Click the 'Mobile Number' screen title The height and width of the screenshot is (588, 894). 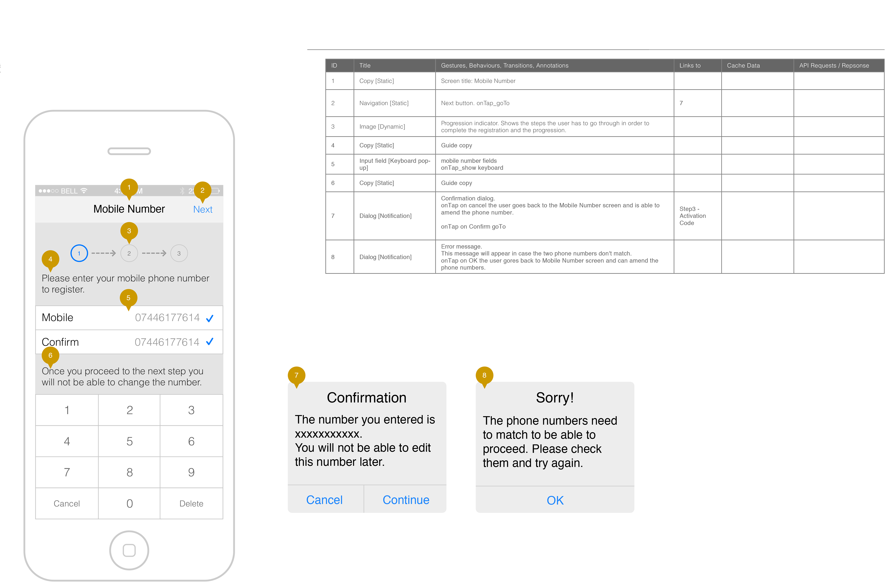click(129, 209)
